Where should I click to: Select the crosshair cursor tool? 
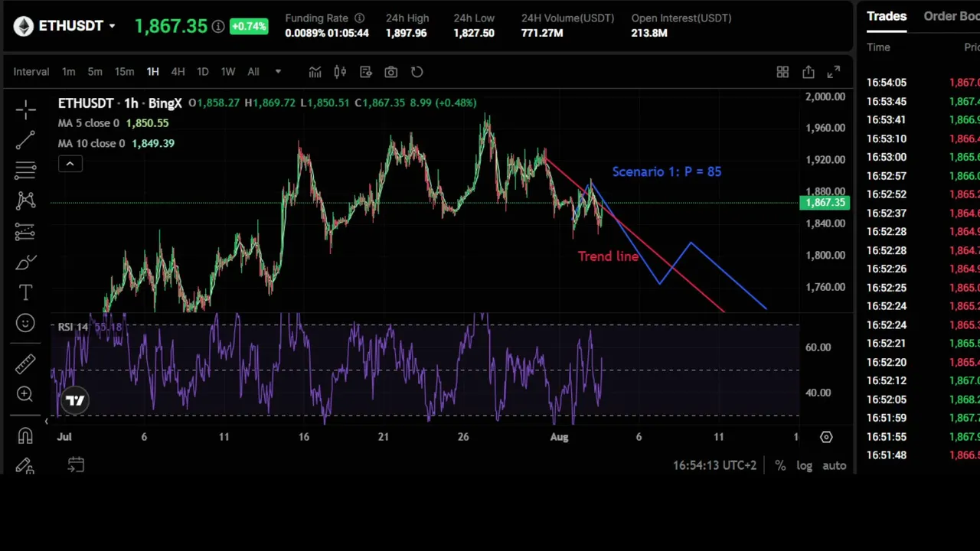pyautogui.click(x=25, y=109)
